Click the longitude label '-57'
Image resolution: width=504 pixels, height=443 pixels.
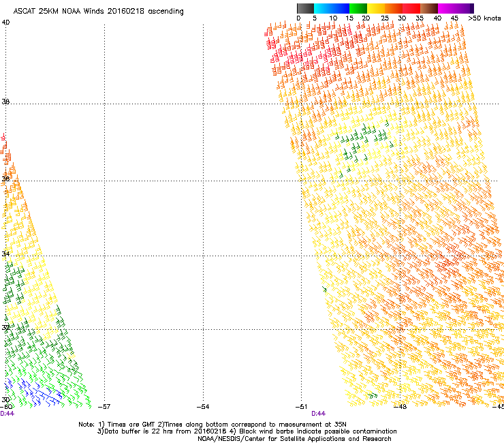(x=104, y=407)
